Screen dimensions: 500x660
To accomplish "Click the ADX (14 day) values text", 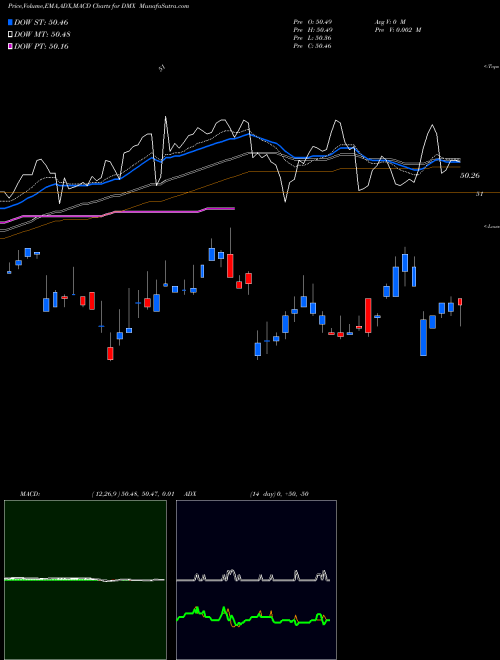I will pyautogui.click(x=279, y=494).
